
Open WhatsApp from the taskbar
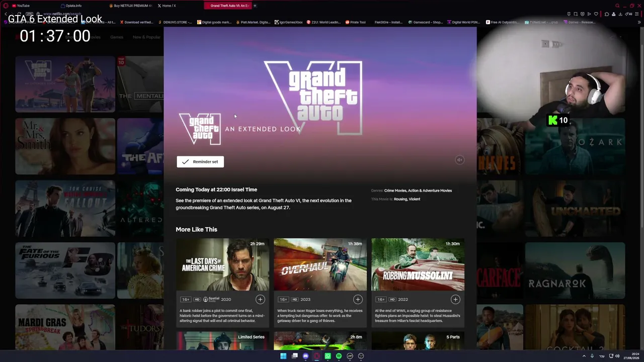[328, 356]
